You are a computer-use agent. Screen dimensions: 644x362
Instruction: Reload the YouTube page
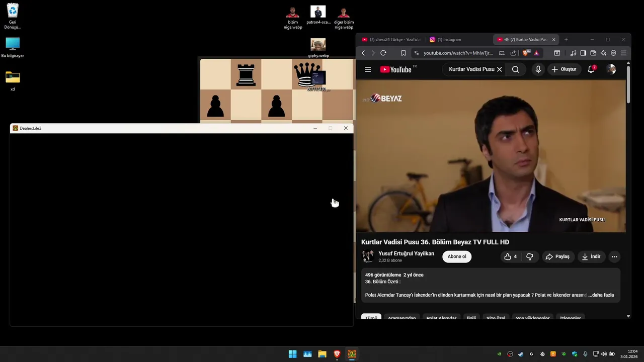(x=383, y=53)
